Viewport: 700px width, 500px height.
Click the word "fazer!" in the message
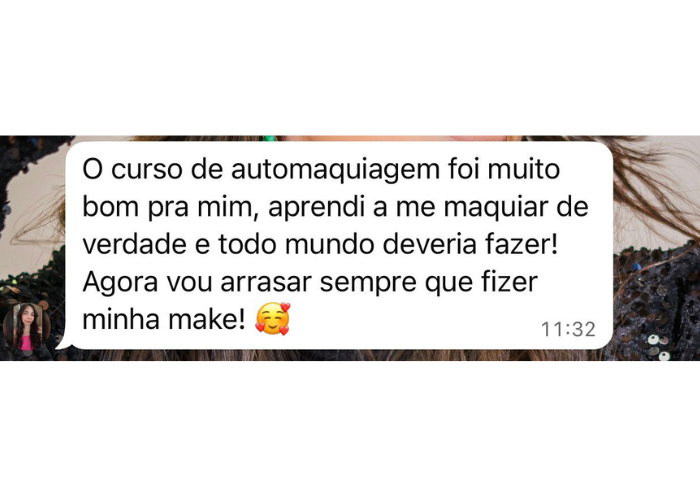coord(521,244)
